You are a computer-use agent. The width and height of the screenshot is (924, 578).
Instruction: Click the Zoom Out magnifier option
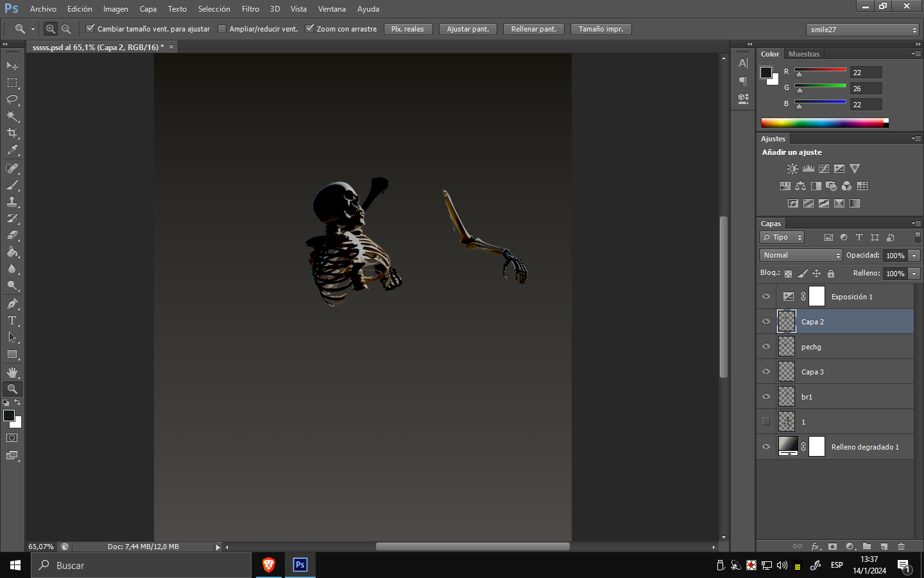coord(66,29)
